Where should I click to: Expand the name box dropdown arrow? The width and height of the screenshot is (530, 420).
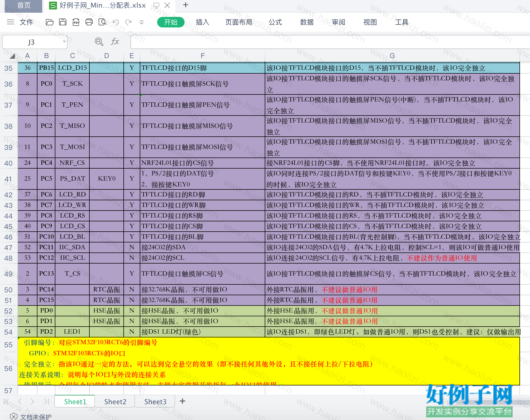(x=64, y=42)
